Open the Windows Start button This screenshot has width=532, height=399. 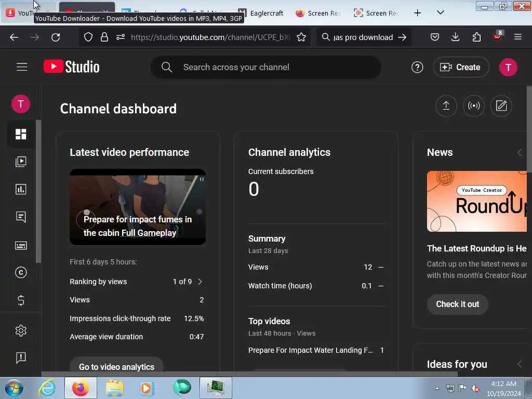(x=14, y=388)
